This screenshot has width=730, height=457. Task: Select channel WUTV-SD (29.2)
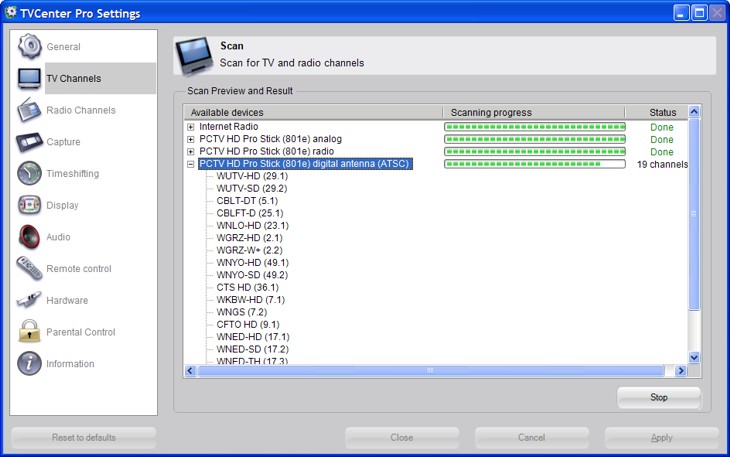[x=252, y=188]
